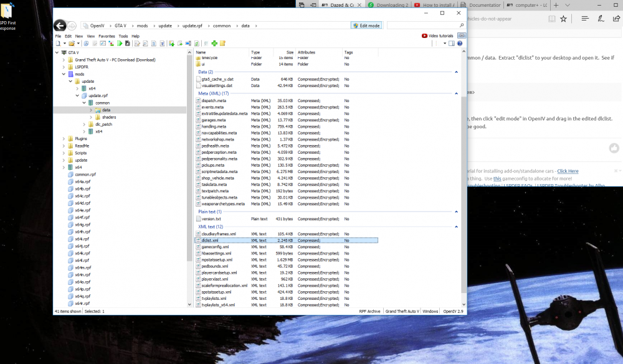Expand the shaders folder in tree

[90, 117]
